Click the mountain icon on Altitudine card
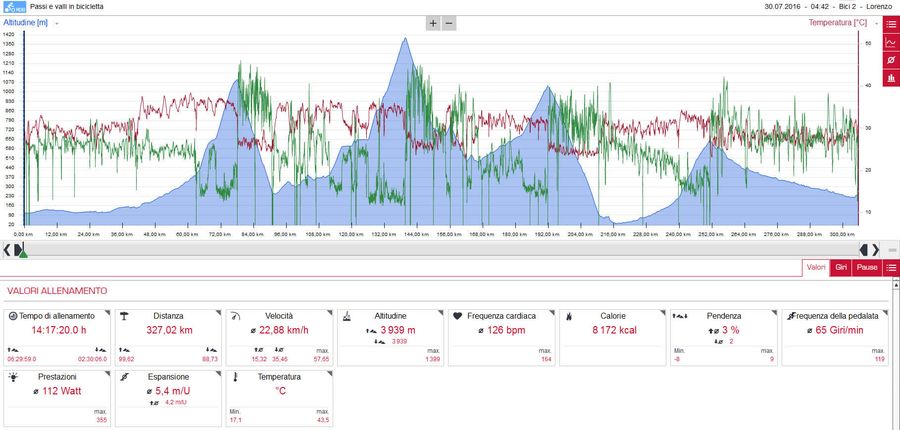The image size is (900, 430). (x=347, y=316)
